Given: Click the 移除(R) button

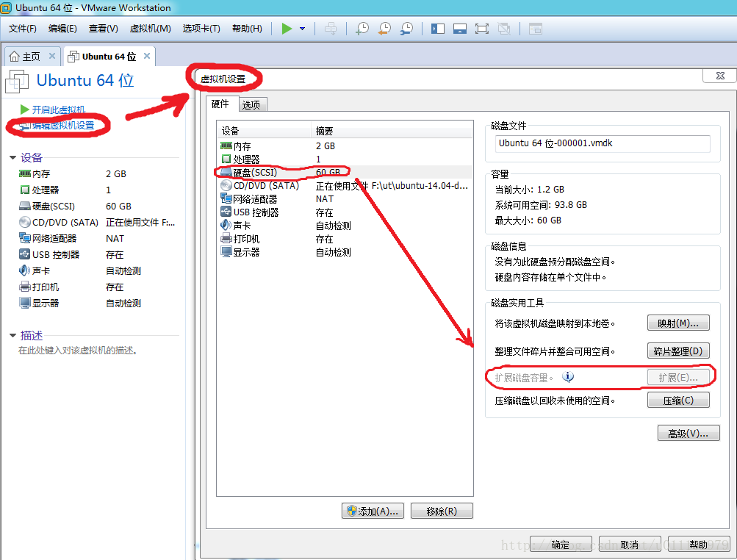Looking at the screenshot, I should [x=442, y=511].
